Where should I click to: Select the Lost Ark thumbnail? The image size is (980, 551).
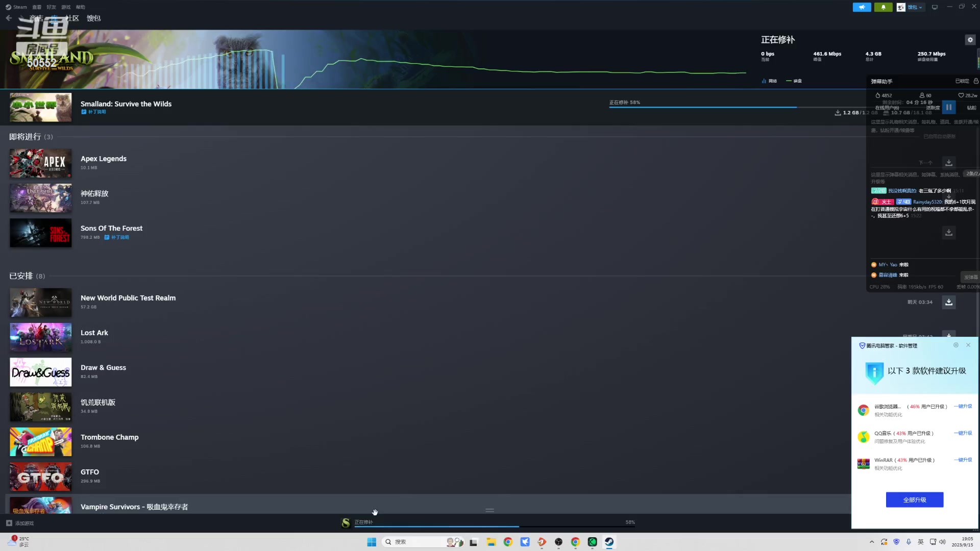click(x=41, y=337)
